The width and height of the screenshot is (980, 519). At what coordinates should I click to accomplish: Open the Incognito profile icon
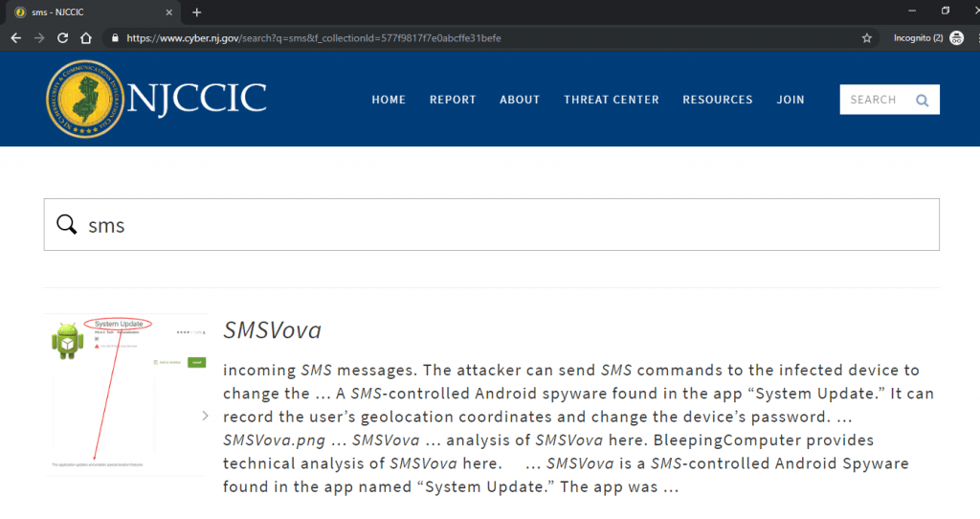[x=956, y=38]
